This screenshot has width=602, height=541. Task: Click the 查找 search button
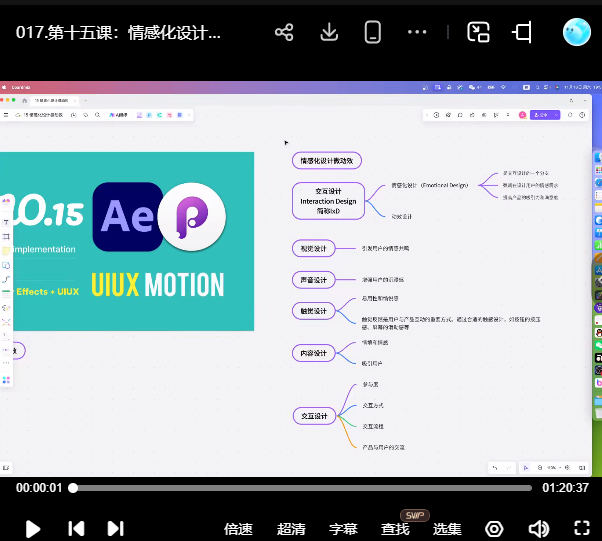(395, 529)
